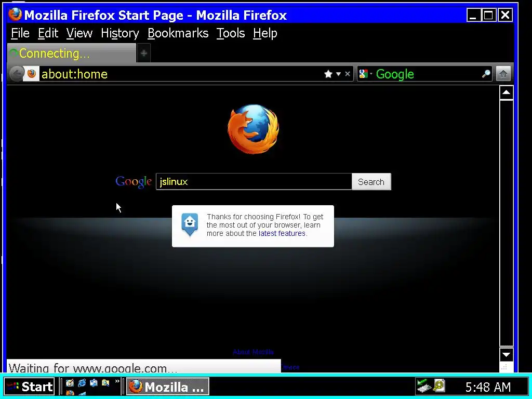The width and height of the screenshot is (532, 399).
Task: Click the first quick launch icon
Action: tap(70, 383)
